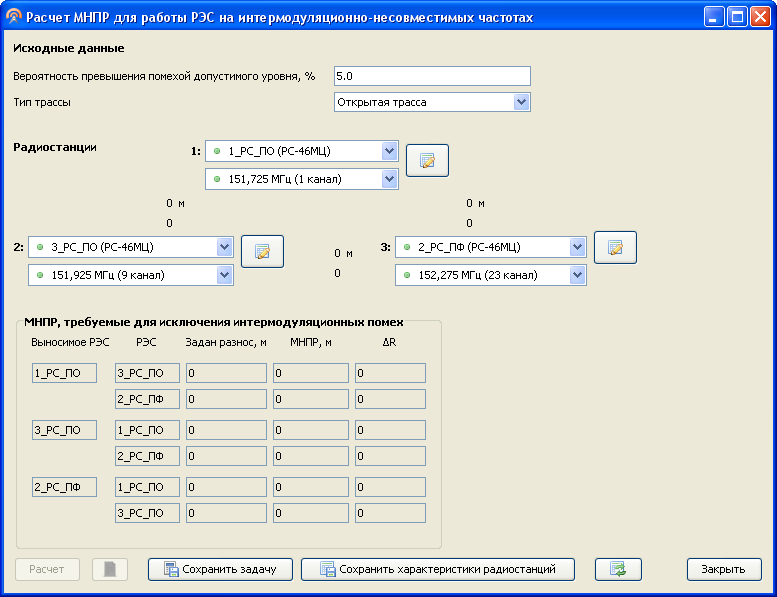Image resolution: width=777 pixels, height=597 pixels.
Task: Minimize the МНПР calculation window
Action: [x=714, y=17]
